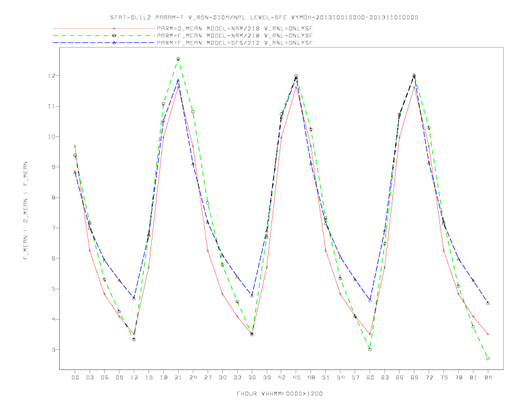Click the FHOUR VHHMM x-axis title
The width and height of the screenshot is (532, 411).
click(279, 394)
